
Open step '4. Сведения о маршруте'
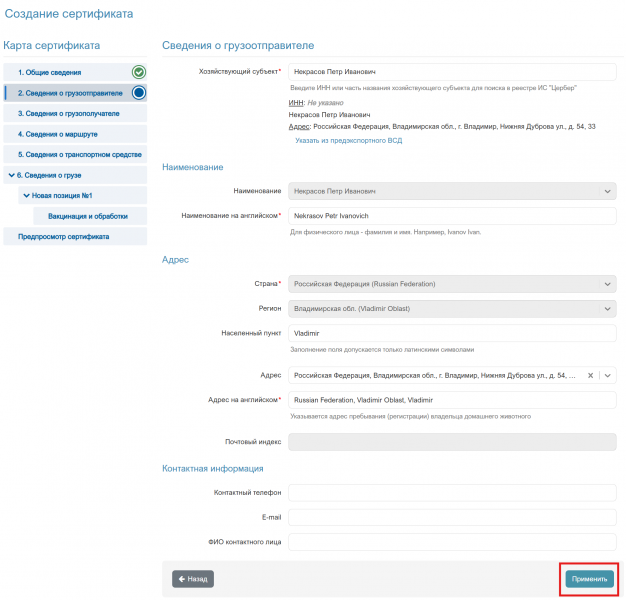pyautogui.click(x=75, y=134)
